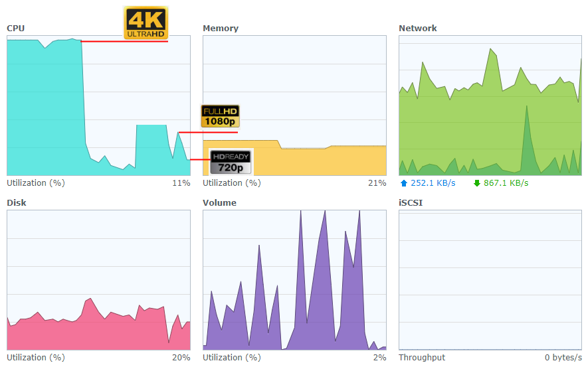
Task: Click the Memory panel title
Action: point(221,29)
